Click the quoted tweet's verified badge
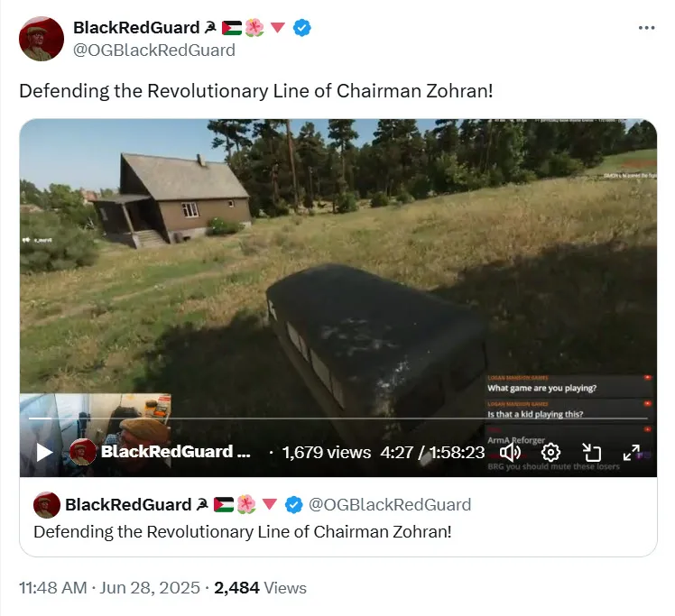Screen dimensions: 675x616 tap(294, 504)
